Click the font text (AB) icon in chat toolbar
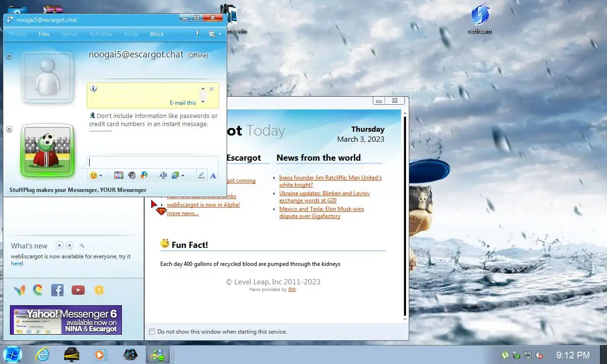Image resolution: width=607 pixels, height=364 pixels. [163, 175]
